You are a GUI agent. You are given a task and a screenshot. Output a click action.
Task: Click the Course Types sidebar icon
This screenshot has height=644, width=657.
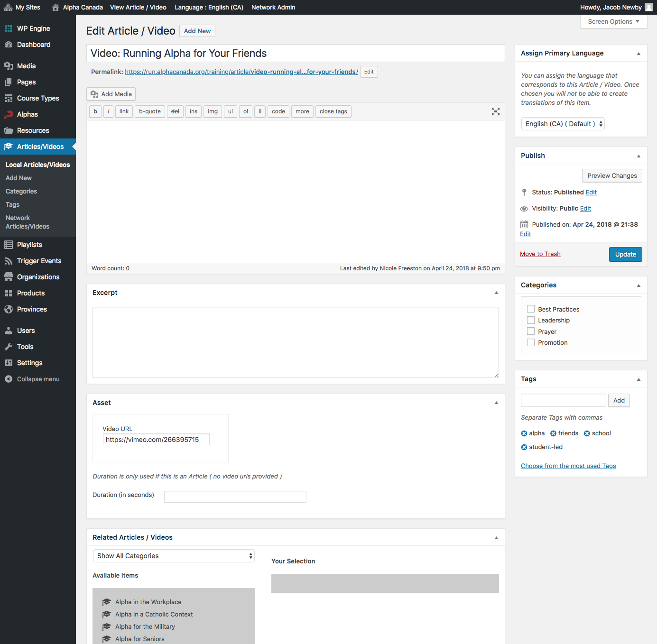coord(9,98)
